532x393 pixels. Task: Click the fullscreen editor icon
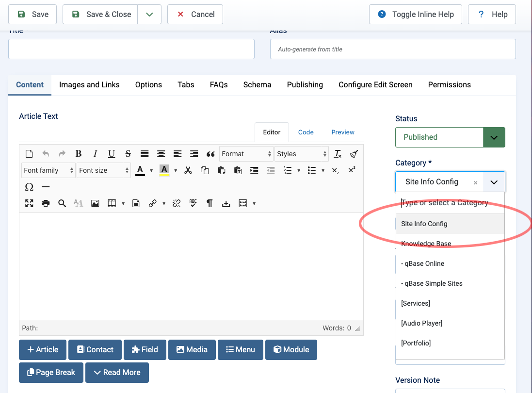(x=29, y=203)
